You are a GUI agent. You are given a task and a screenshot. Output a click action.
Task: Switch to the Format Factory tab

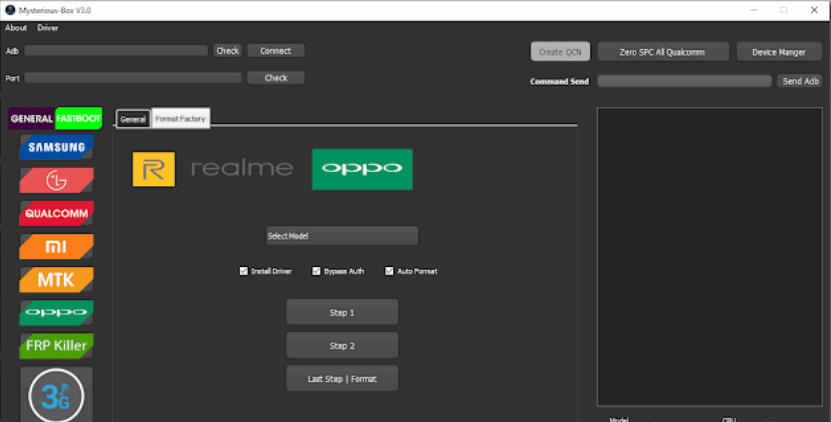point(180,118)
